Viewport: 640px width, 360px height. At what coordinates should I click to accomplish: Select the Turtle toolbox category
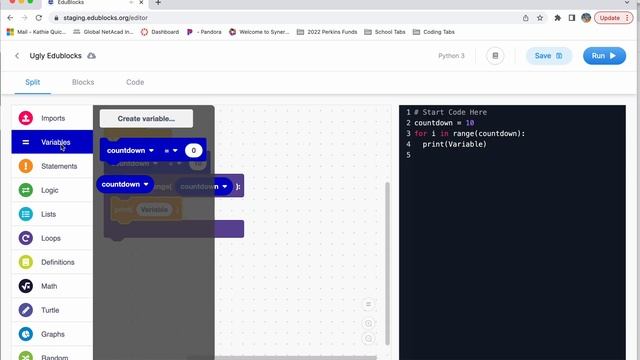[52, 310]
